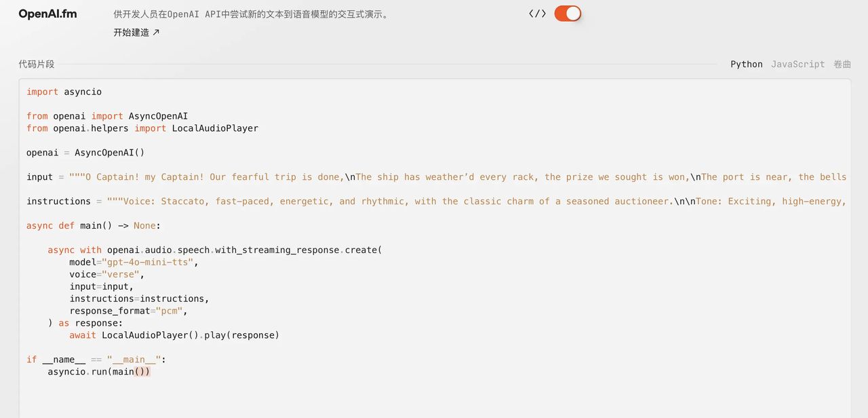868x418 pixels.
Task: Click the LocalAudioPlayer import statement
Action: tap(136, 128)
